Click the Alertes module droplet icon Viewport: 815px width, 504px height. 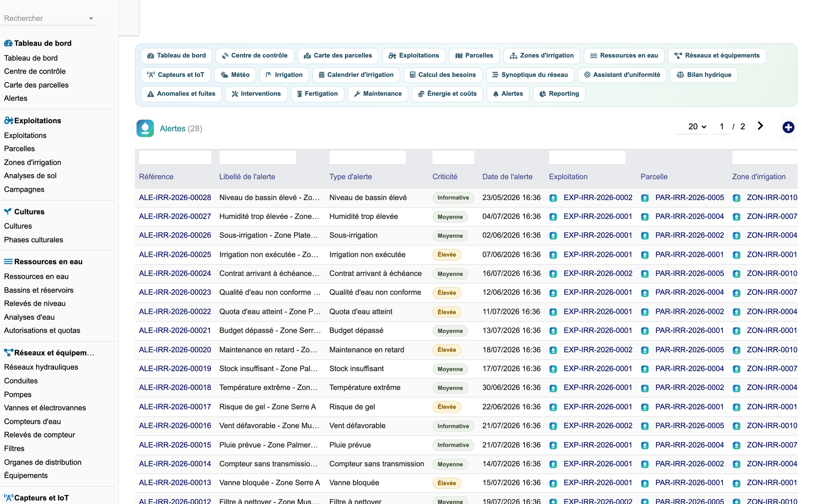pyautogui.click(x=145, y=129)
